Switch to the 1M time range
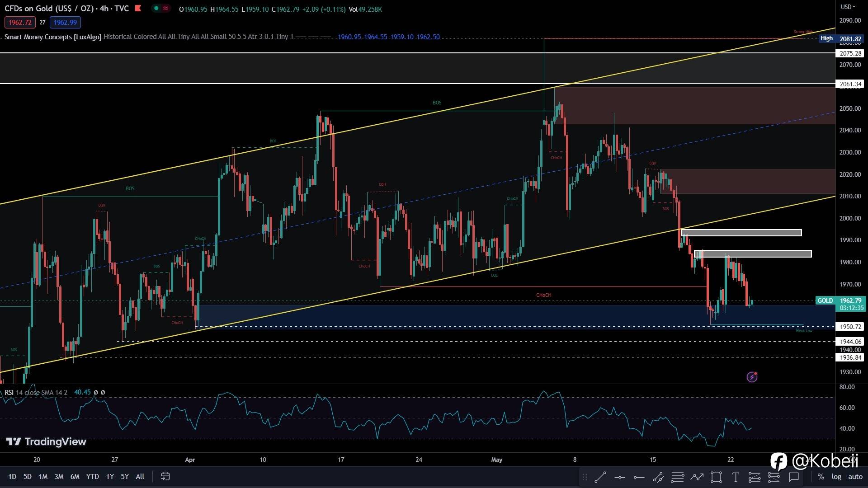This screenshot has height=488, width=868. (43, 476)
